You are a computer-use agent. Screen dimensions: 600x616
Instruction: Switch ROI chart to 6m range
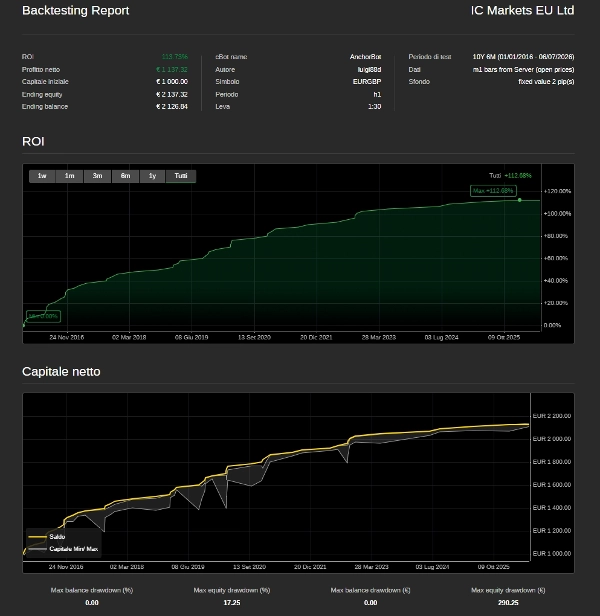point(125,176)
